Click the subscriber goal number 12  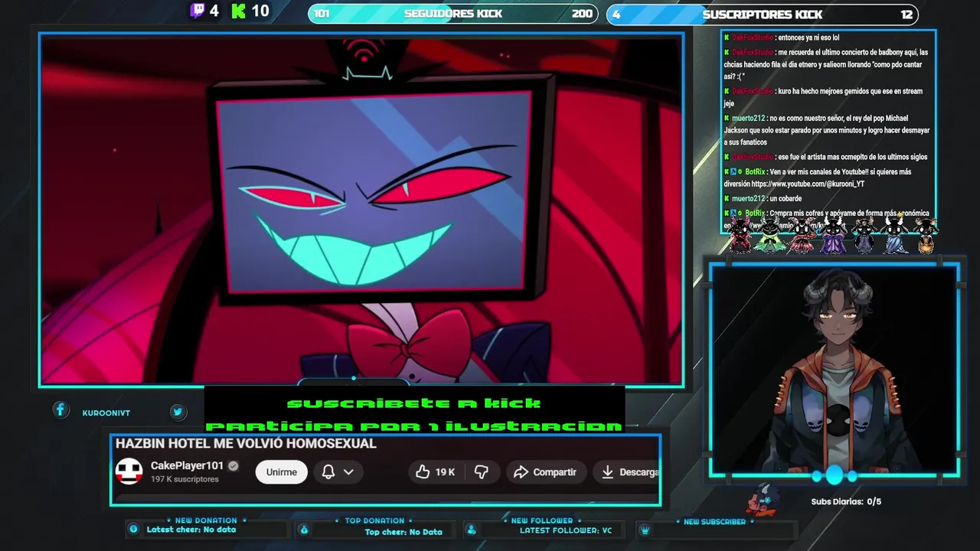pos(906,15)
